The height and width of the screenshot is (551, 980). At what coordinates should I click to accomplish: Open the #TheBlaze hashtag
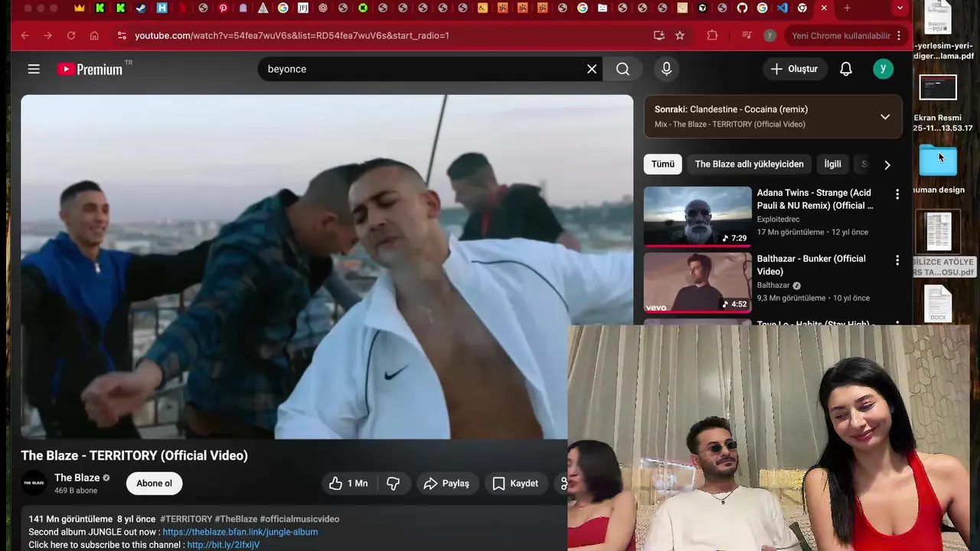236,519
